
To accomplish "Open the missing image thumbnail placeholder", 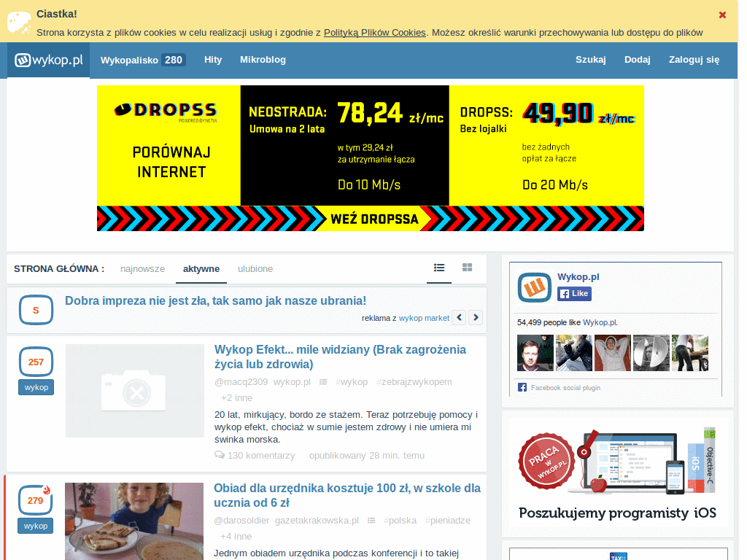I will coord(135,391).
